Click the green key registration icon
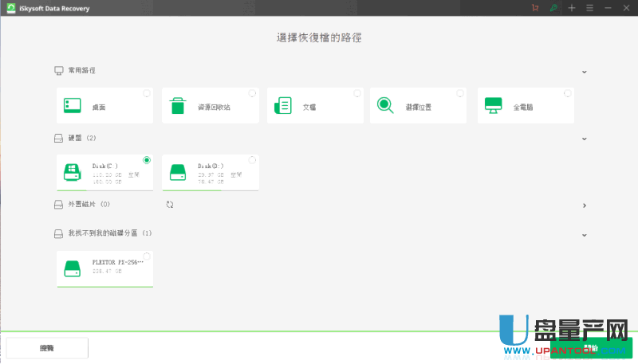The width and height of the screenshot is (638, 364). 553,8
